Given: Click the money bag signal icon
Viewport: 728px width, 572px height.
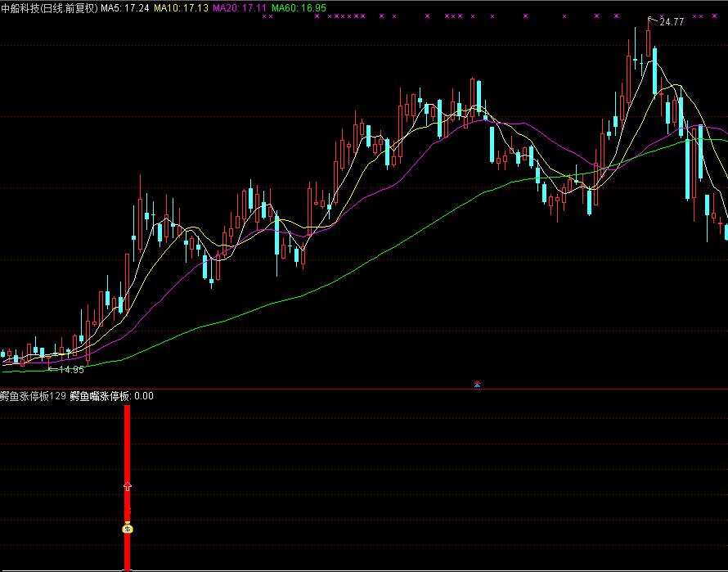Looking at the screenshot, I should click(128, 529).
